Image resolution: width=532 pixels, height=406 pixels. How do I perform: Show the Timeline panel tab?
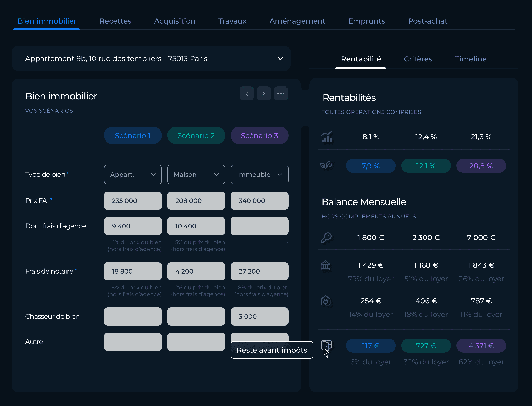point(471,59)
